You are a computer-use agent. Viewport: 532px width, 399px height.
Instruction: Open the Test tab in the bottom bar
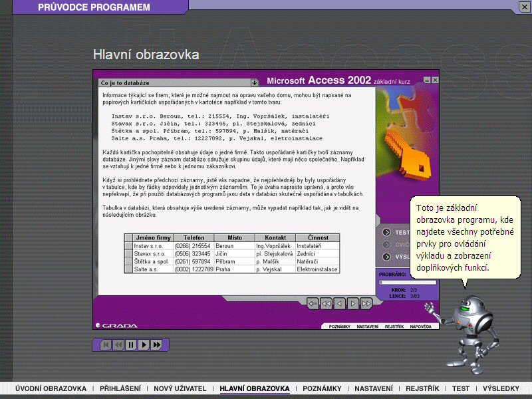pos(461,388)
